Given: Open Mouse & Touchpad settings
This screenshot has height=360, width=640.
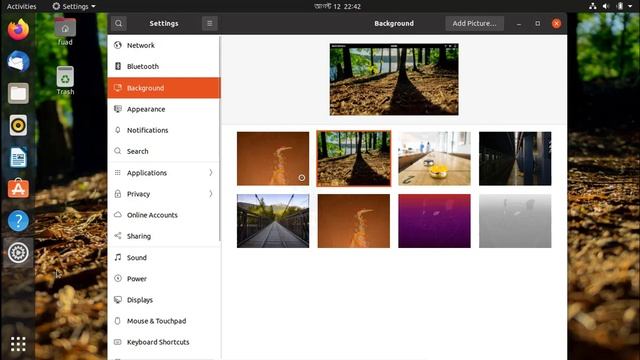Looking at the screenshot, I should point(164,321).
